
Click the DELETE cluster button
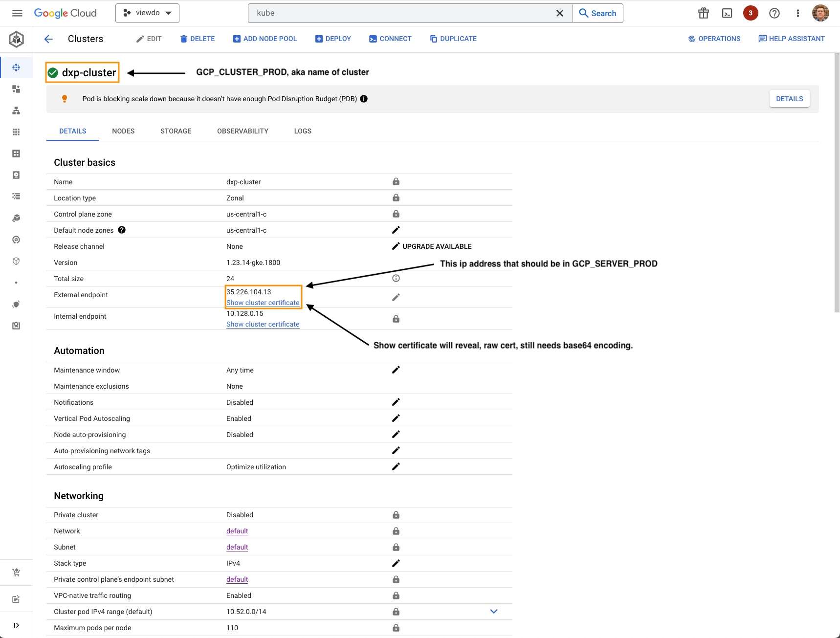pyautogui.click(x=198, y=39)
